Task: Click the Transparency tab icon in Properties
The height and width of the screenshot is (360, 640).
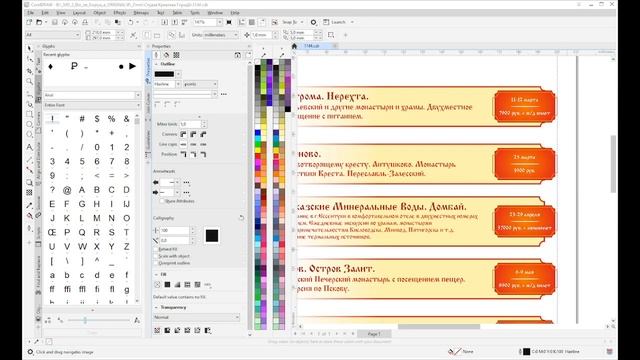Action: [176, 55]
